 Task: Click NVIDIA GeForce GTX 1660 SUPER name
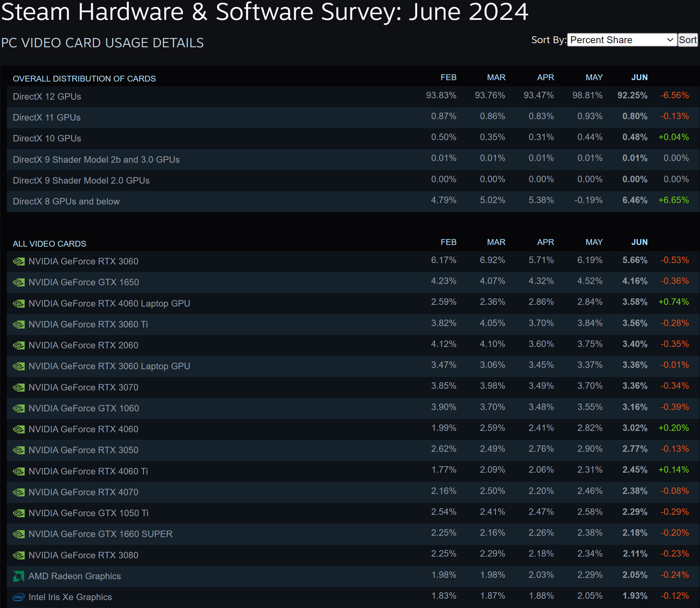tap(101, 534)
